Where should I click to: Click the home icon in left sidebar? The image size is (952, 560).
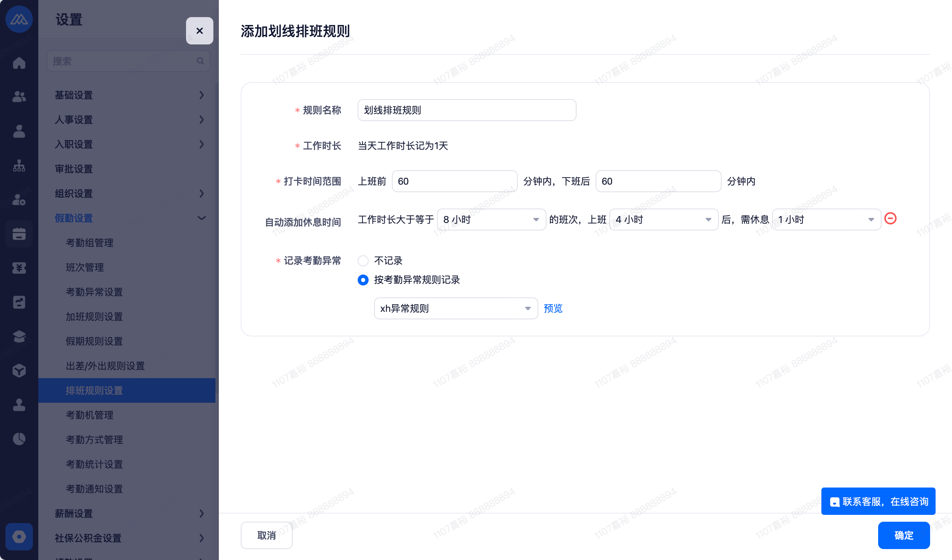coord(19,63)
